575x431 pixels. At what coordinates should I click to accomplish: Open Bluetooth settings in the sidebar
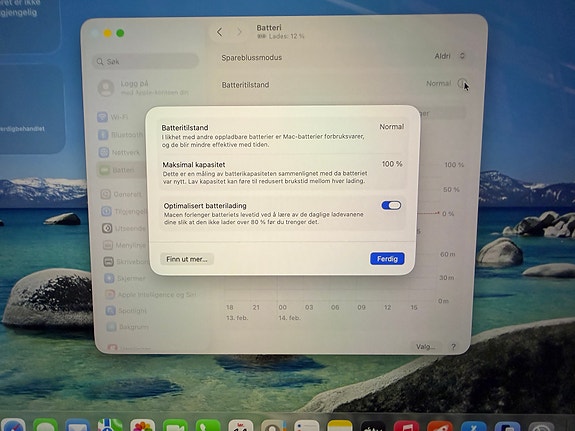point(120,135)
